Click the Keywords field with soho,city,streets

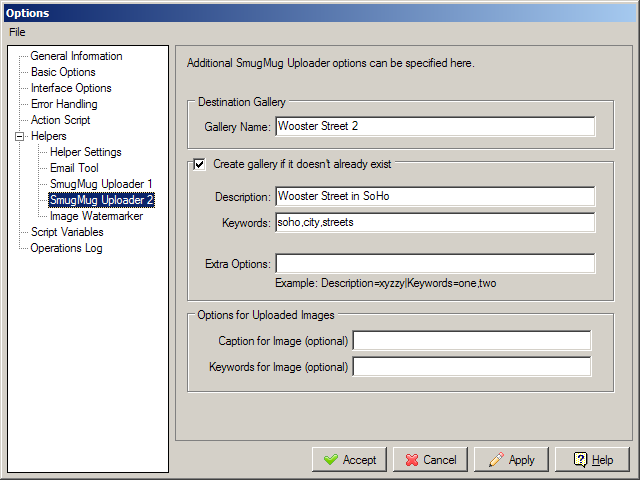(435, 222)
